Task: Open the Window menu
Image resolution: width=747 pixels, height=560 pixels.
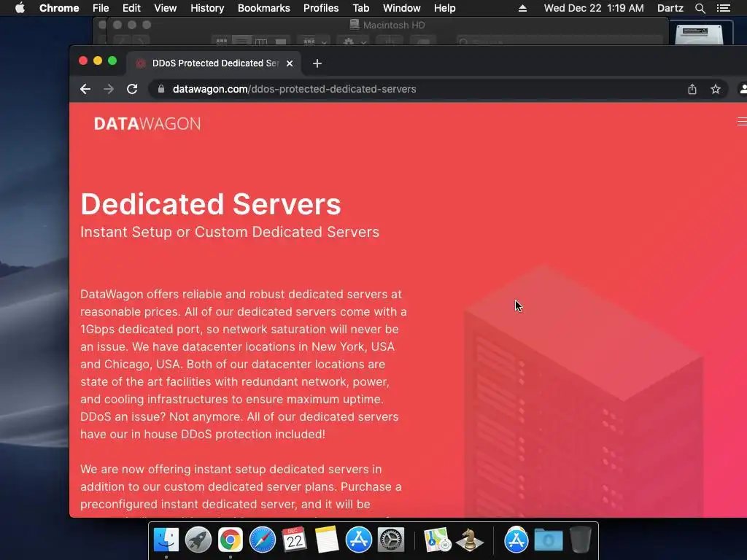Action: click(402, 8)
